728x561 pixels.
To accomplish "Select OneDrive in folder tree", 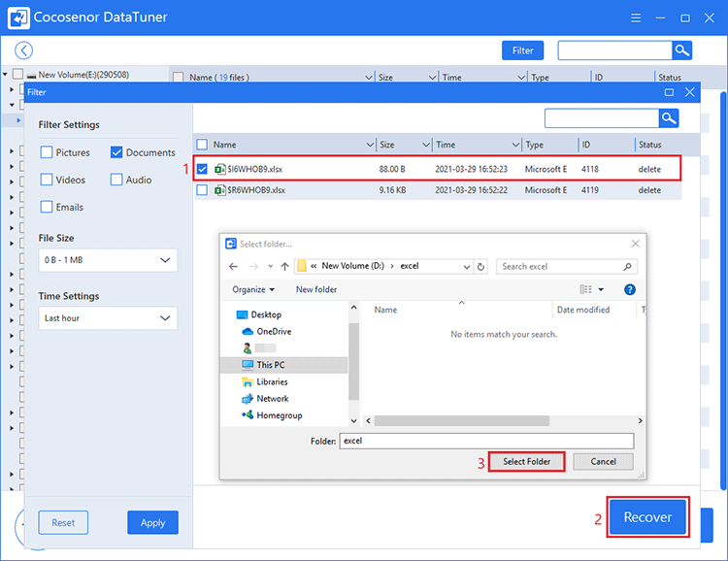I will click(x=267, y=331).
